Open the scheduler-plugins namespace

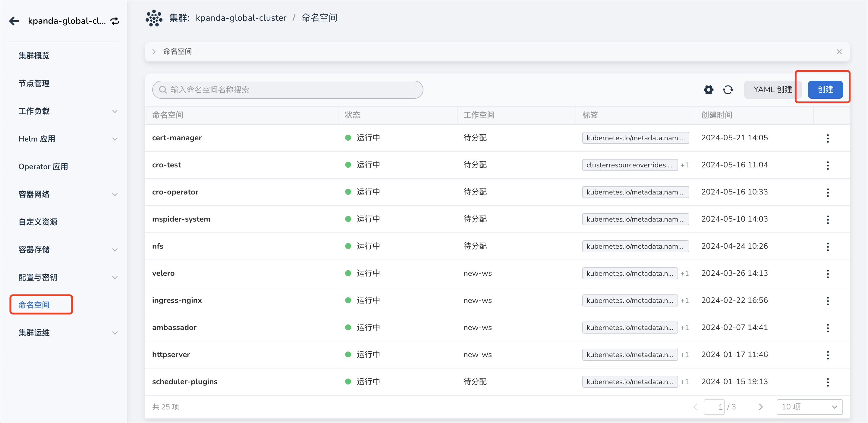pyautogui.click(x=185, y=382)
